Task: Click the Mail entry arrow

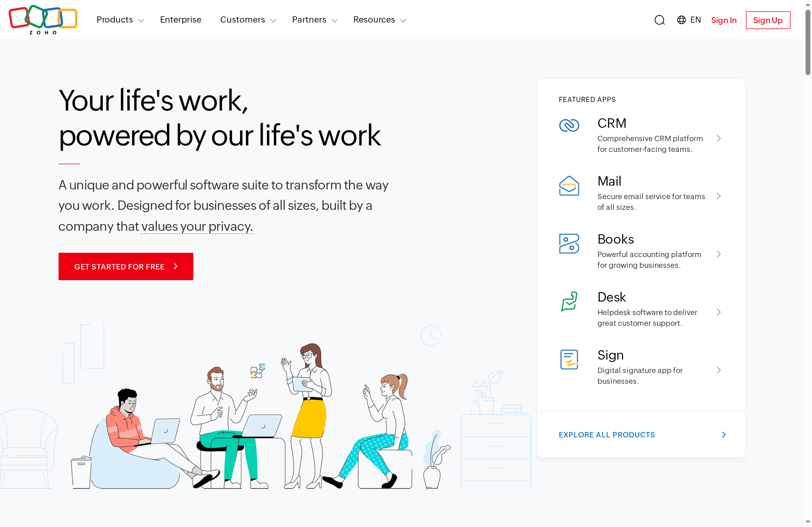Action: pos(719,196)
